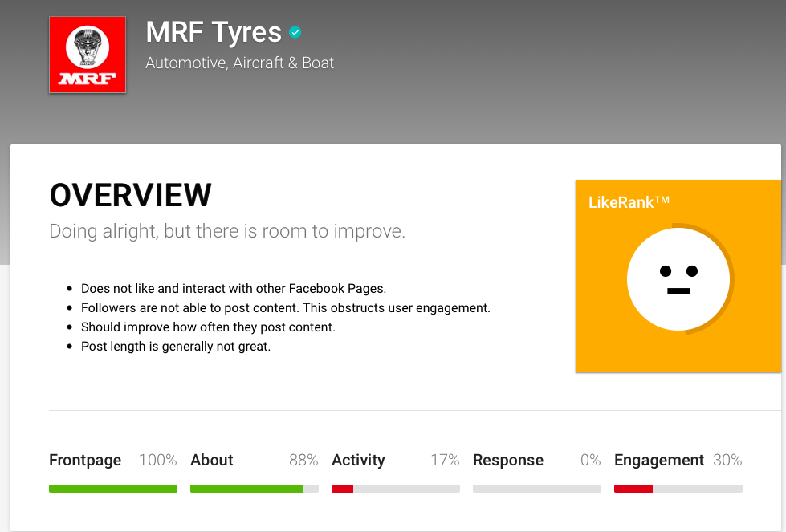Click the 0% Response value
The height and width of the screenshot is (532, 786).
590,460
